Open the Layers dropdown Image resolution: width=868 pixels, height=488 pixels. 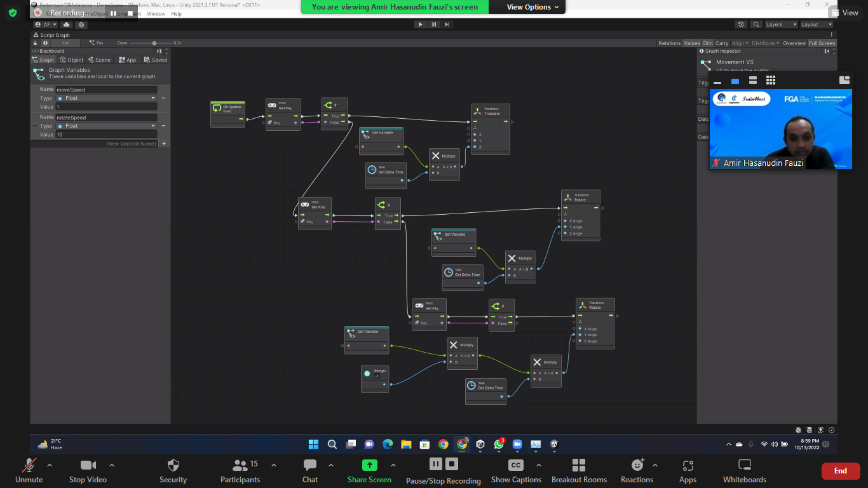click(x=780, y=25)
